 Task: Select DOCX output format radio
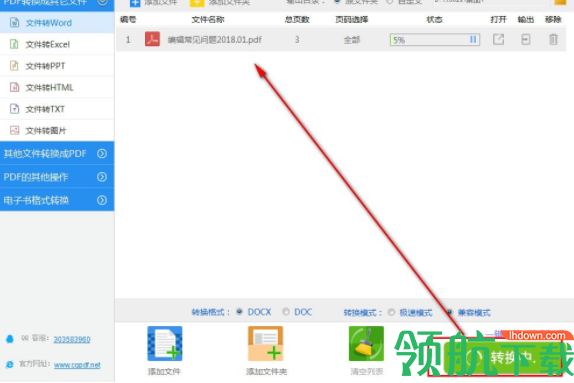[x=239, y=312]
